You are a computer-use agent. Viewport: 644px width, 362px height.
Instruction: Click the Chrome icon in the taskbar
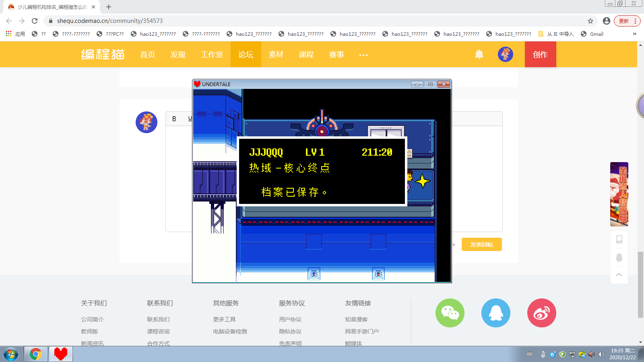click(x=36, y=354)
